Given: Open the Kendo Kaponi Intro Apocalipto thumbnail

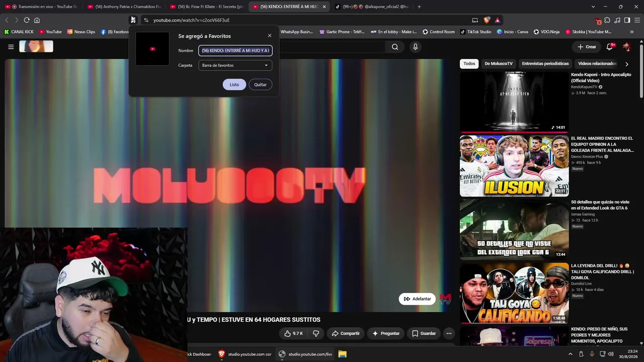Looking at the screenshot, I should point(514,102).
